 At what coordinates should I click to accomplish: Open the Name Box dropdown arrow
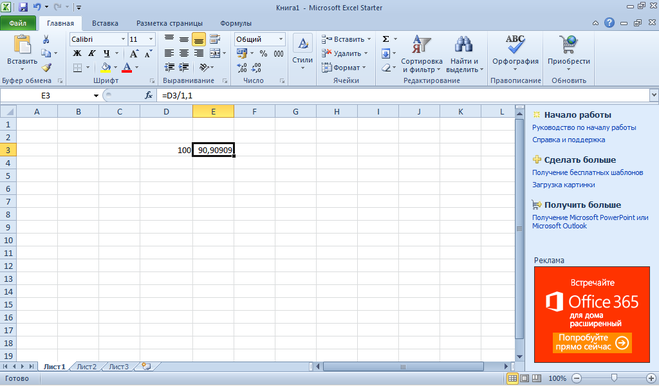coord(96,96)
